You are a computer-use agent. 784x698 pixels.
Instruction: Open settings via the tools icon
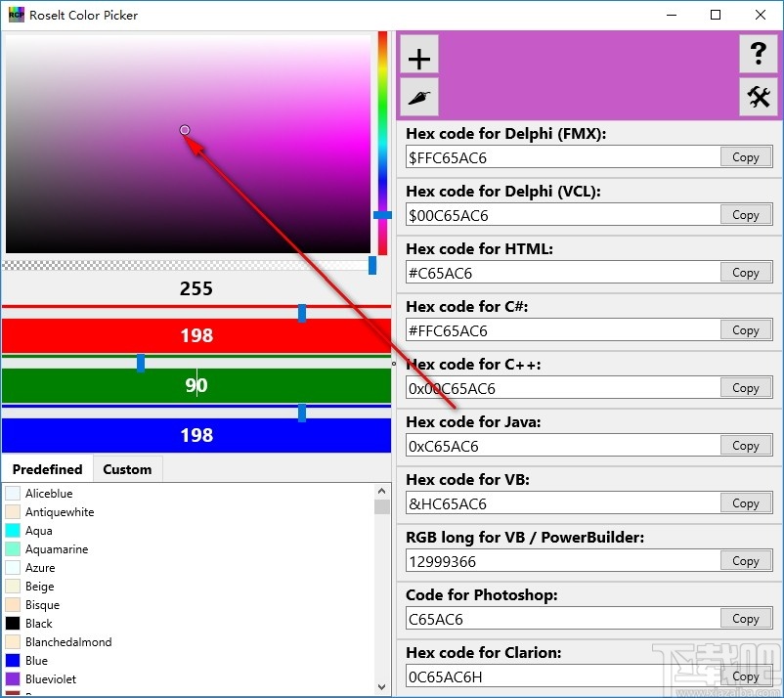pyautogui.click(x=759, y=97)
